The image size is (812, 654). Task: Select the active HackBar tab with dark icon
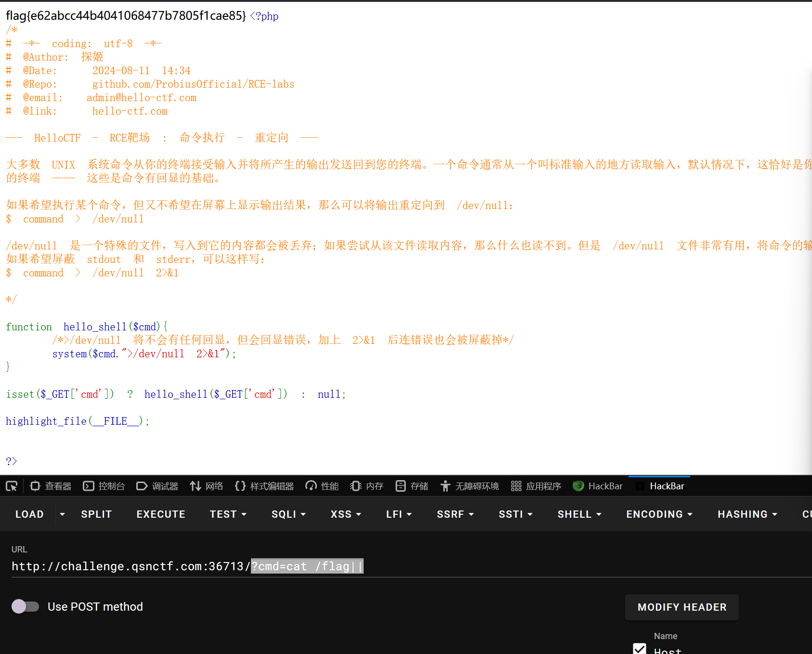[x=659, y=486]
